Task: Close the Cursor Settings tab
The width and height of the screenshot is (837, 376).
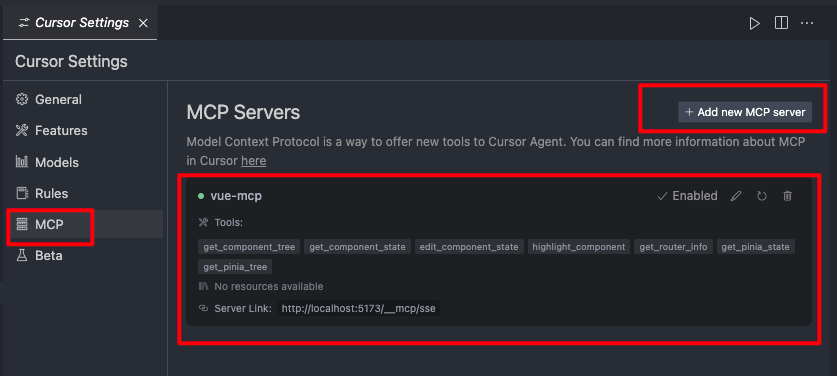Action: [143, 24]
